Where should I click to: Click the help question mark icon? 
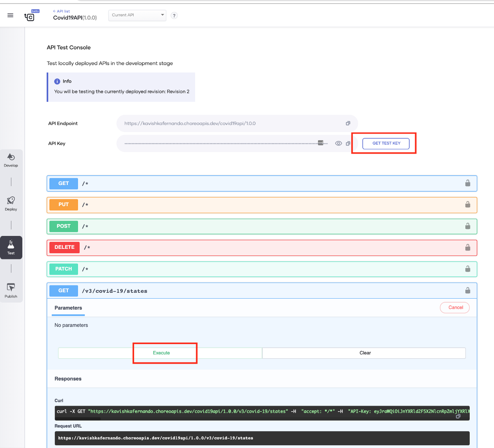point(174,16)
